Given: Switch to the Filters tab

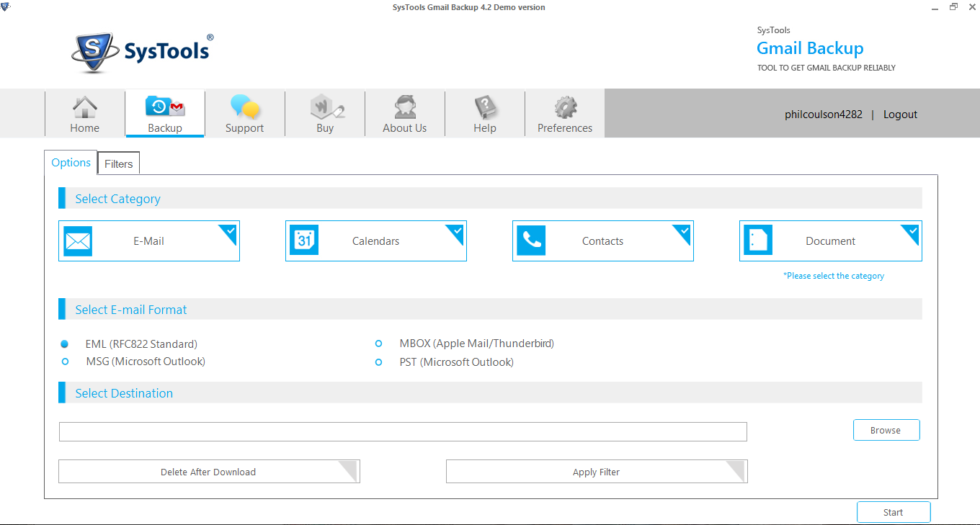Looking at the screenshot, I should 119,164.
